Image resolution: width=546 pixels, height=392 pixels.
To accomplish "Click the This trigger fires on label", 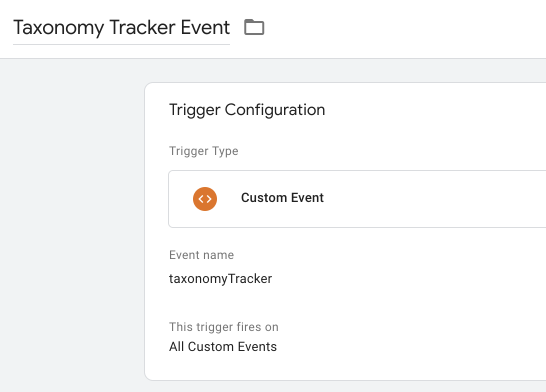I will 223,327.
